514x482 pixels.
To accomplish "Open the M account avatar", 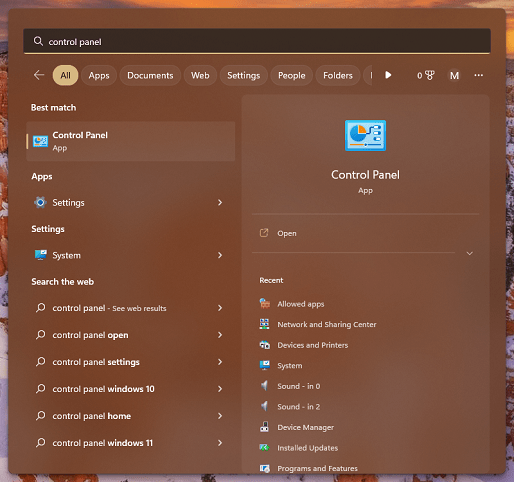I will point(454,75).
